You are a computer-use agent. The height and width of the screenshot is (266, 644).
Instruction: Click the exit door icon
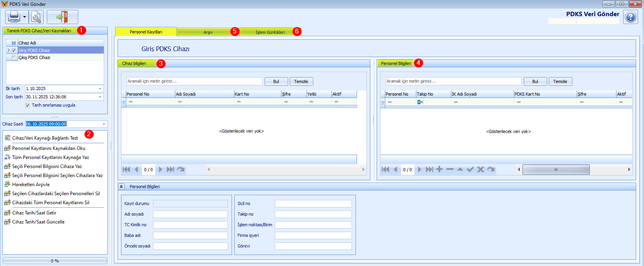pyautogui.click(x=62, y=17)
